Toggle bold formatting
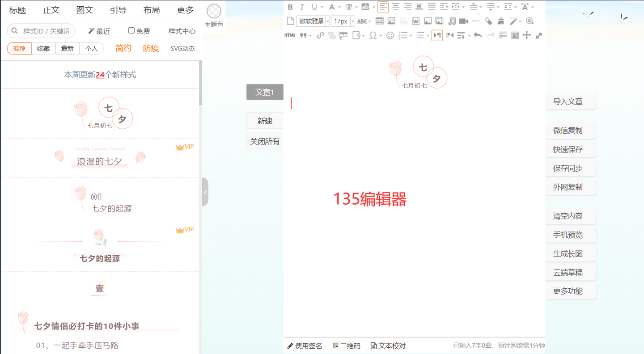The height and width of the screenshot is (354, 644). click(x=290, y=7)
